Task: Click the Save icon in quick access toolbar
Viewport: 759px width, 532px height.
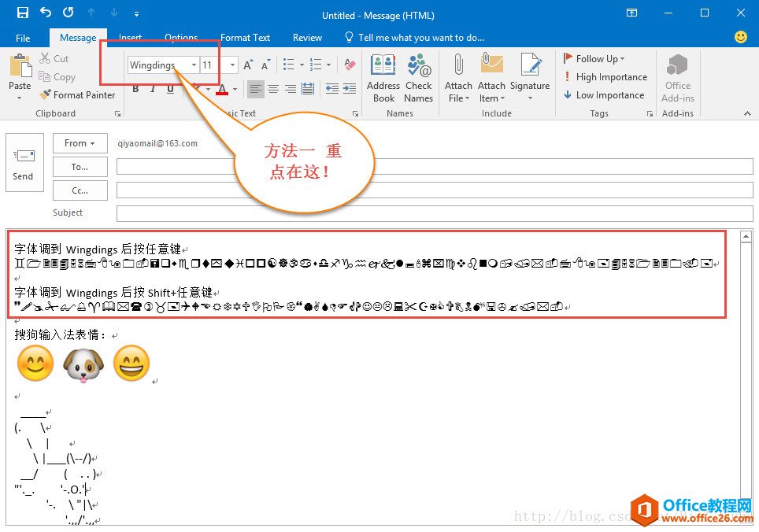Action: [23, 13]
